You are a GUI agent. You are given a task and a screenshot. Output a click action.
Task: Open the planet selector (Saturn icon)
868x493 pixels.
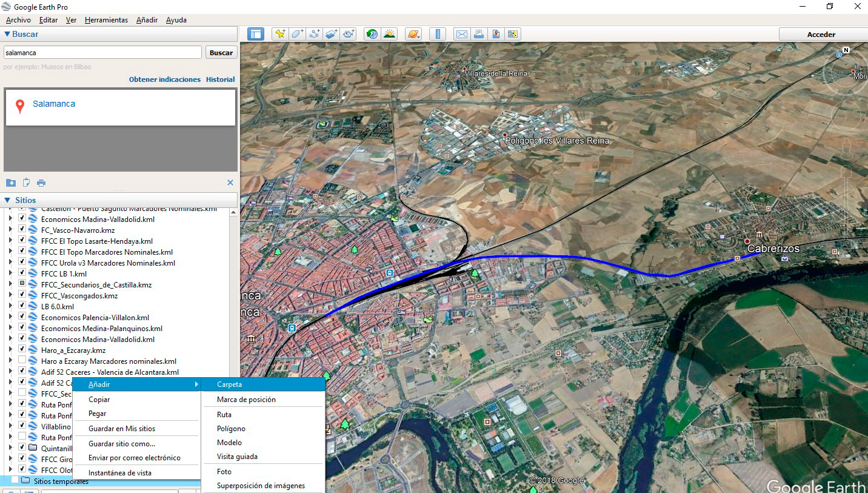(413, 34)
